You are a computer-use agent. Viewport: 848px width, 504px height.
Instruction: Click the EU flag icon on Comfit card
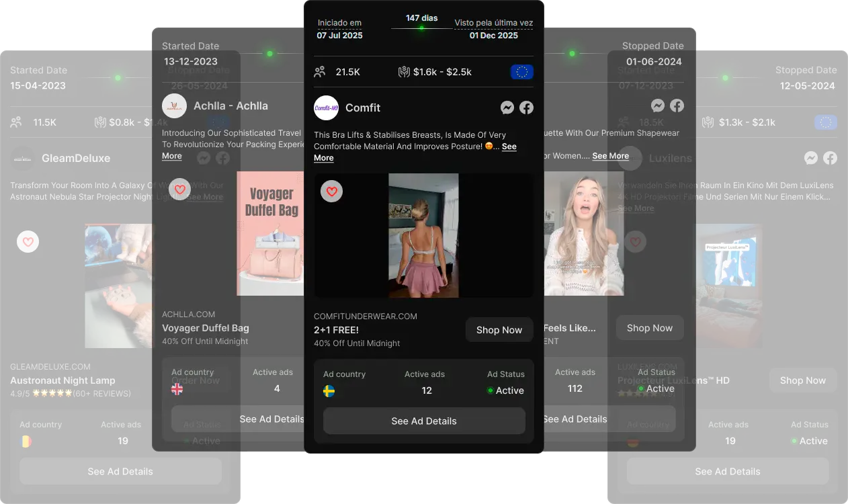(521, 72)
